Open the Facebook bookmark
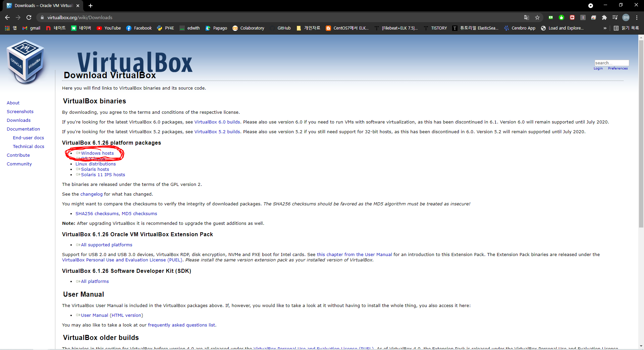This screenshot has height=350, width=644. (x=139, y=28)
